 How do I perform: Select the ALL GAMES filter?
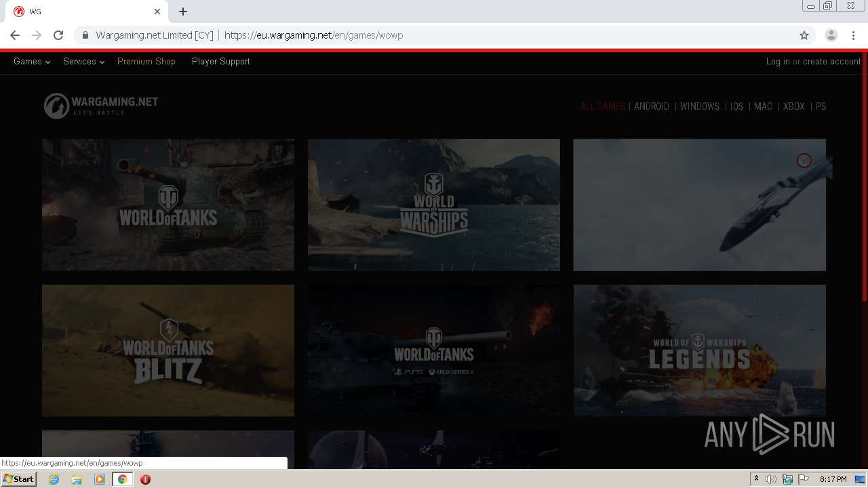pyautogui.click(x=603, y=106)
